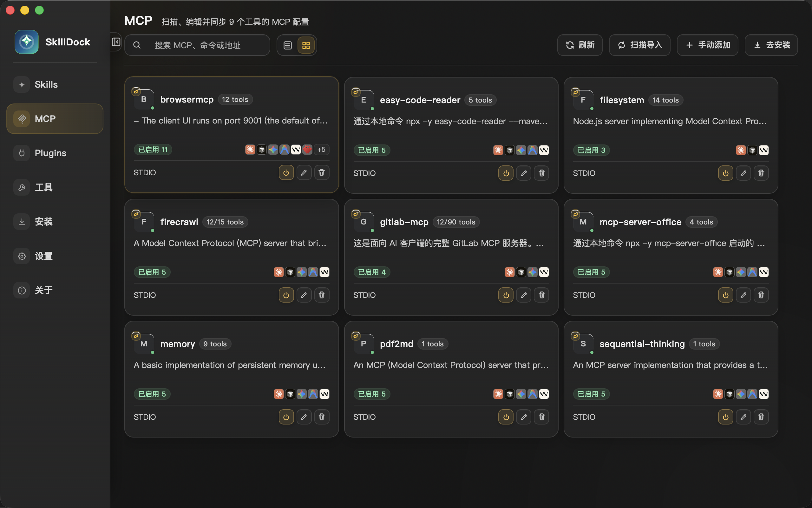Click the 去安装 install button
812x508 pixels.
click(x=771, y=45)
